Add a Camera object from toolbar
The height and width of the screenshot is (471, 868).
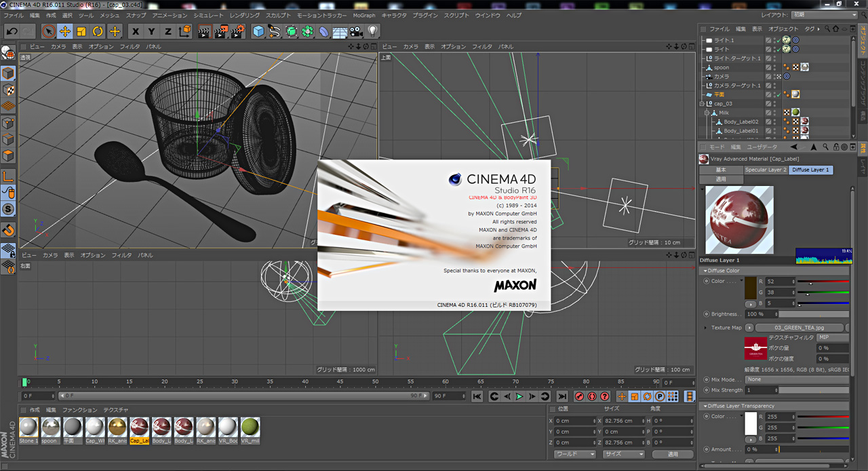coord(357,31)
